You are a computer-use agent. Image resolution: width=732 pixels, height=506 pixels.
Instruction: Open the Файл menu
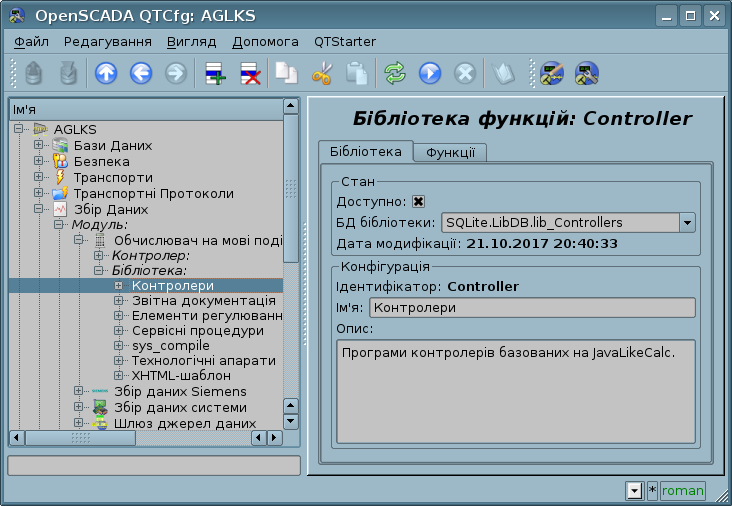pos(31,42)
